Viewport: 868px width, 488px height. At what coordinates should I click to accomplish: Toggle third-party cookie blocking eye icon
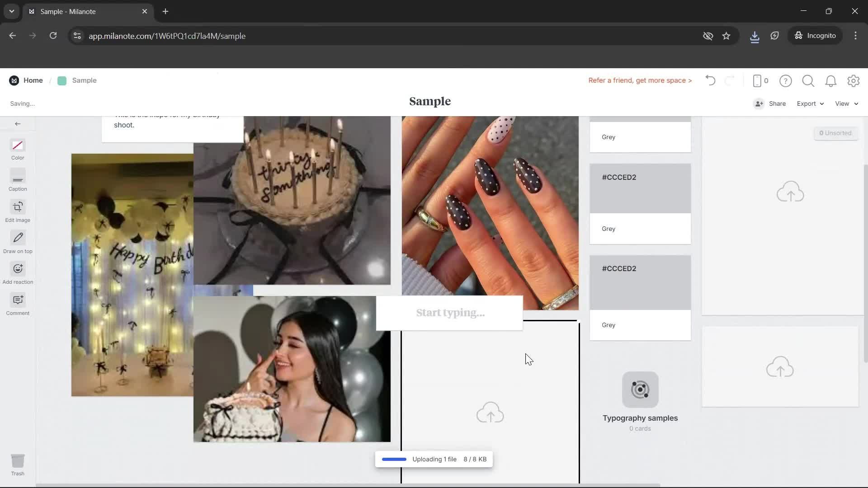pos(708,36)
